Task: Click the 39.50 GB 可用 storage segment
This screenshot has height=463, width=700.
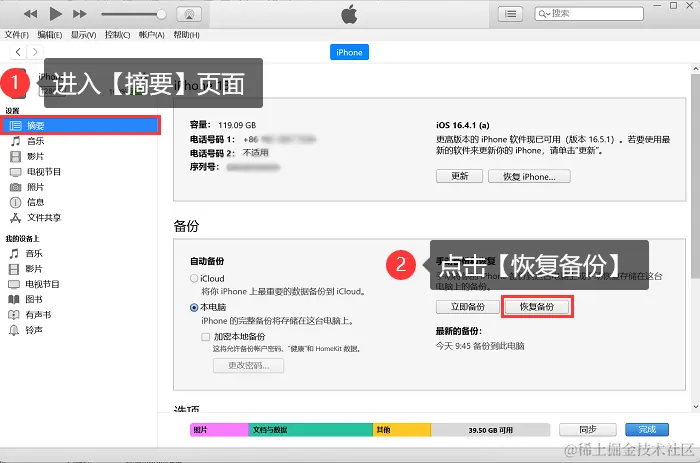Action: point(491,430)
